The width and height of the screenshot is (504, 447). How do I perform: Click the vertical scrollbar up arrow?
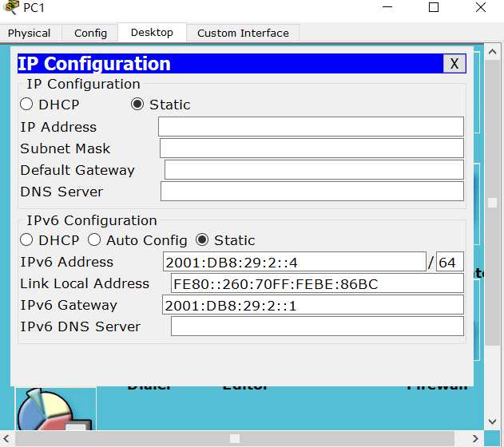(492, 52)
